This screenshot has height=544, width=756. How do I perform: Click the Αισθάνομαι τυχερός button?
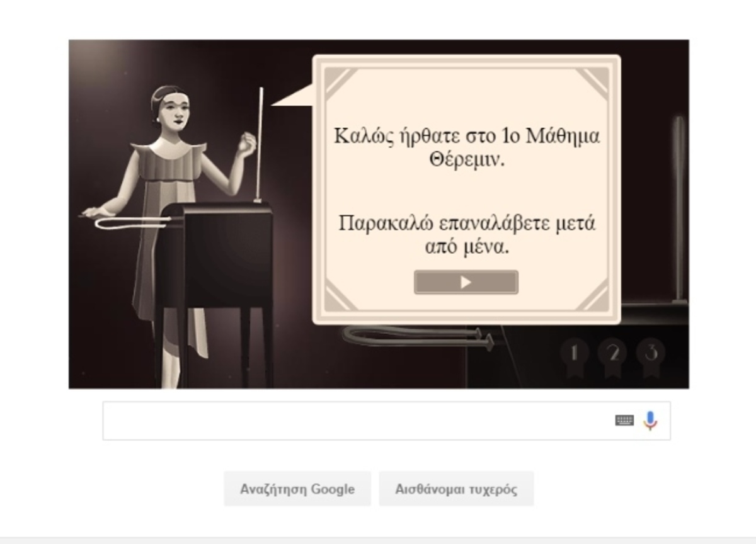[x=456, y=489]
